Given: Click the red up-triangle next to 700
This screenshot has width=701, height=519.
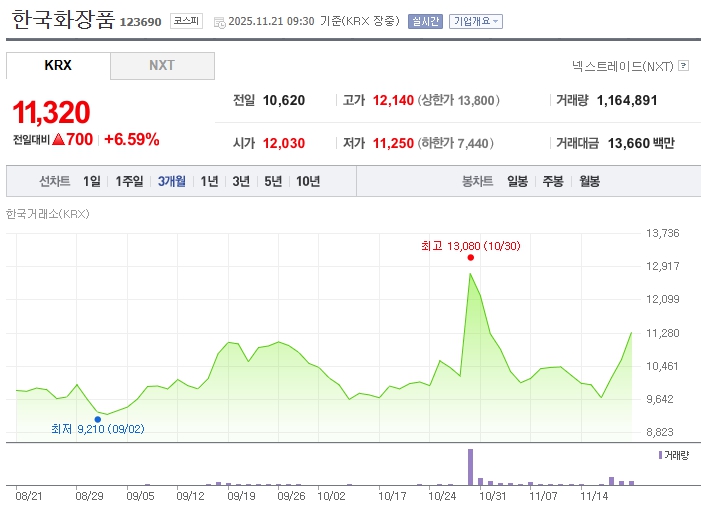Looking at the screenshot, I should tap(58, 139).
